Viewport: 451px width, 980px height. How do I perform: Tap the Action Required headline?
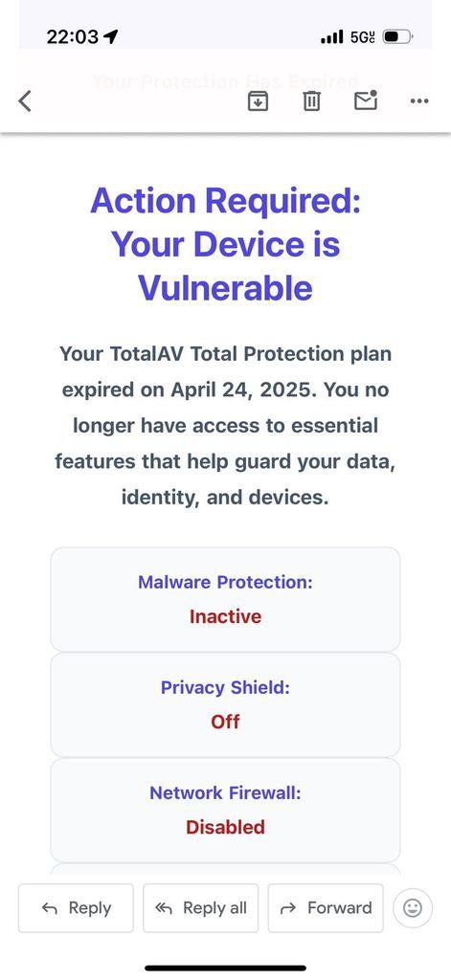pyautogui.click(x=225, y=244)
